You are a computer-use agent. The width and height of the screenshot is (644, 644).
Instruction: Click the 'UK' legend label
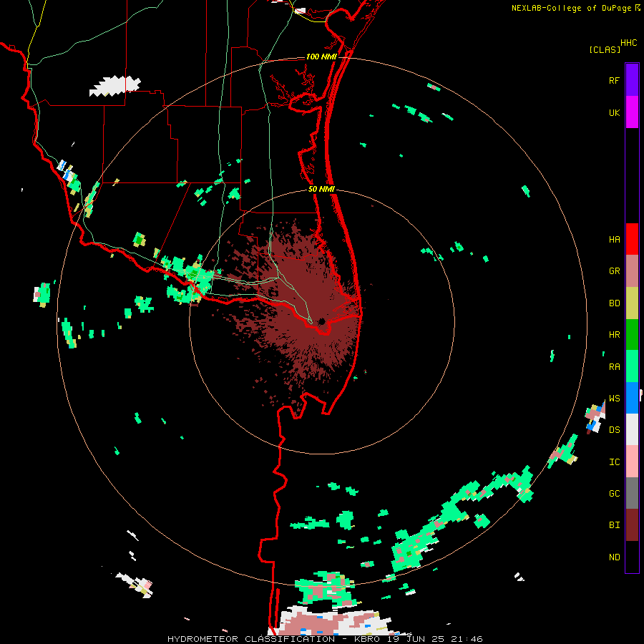[x=614, y=112]
